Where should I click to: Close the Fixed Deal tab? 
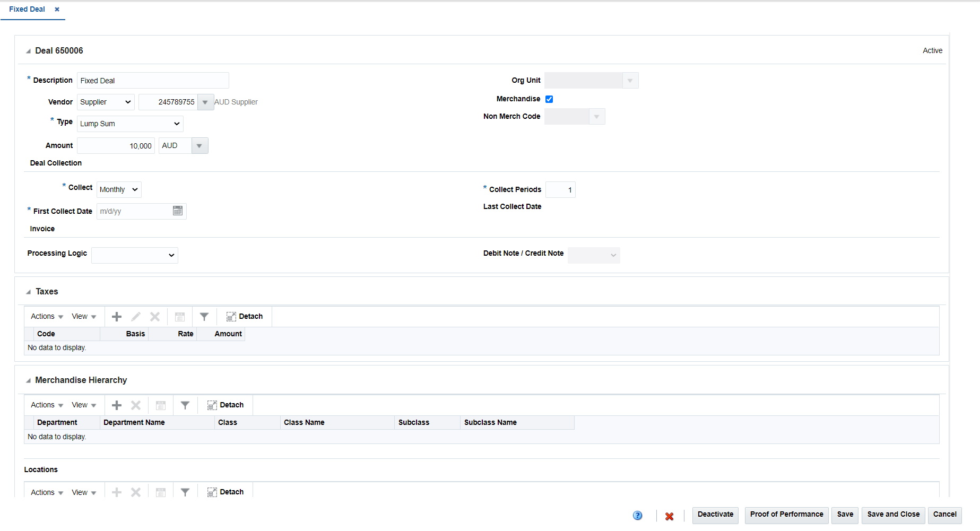tap(57, 10)
